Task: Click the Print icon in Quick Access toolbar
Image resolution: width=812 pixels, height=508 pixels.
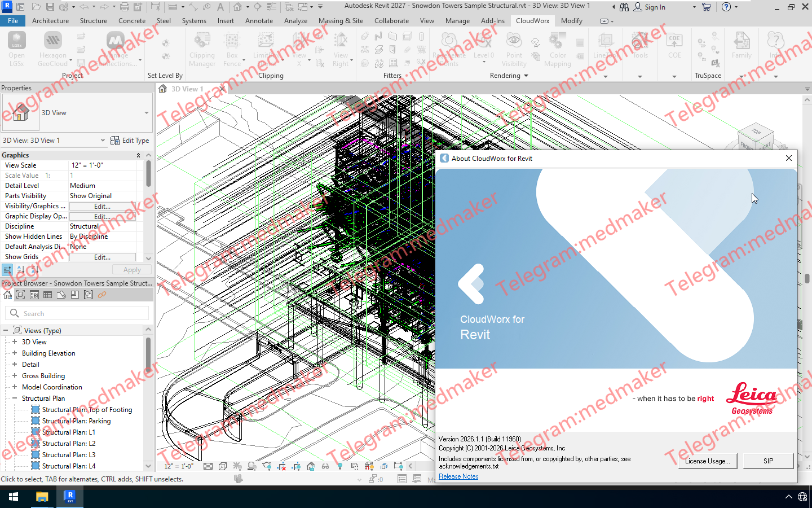Action: pyautogui.click(x=125, y=7)
